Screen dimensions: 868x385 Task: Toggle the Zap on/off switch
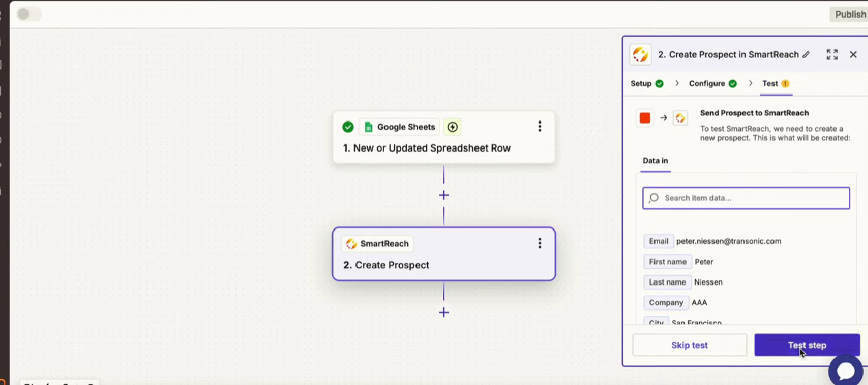pyautogui.click(x=29, y=14)
